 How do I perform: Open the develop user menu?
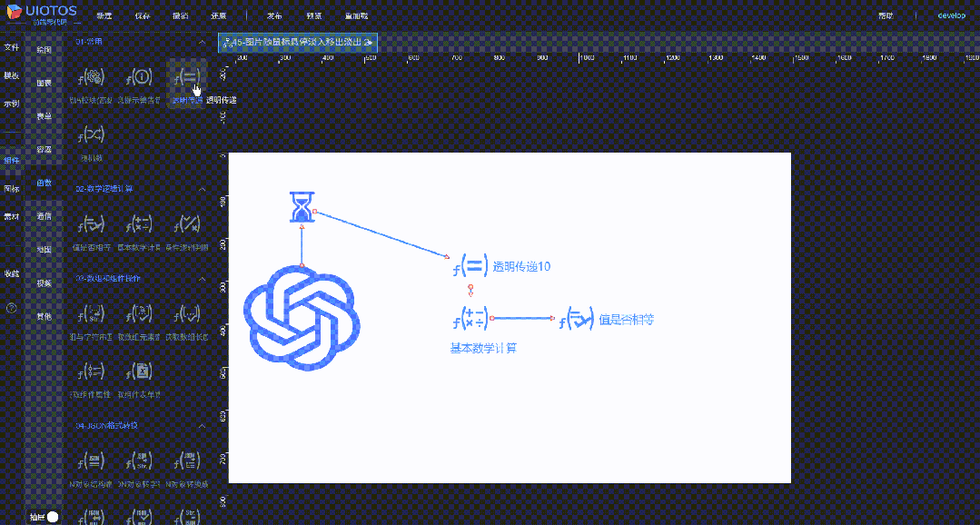(x=952, y=15)
